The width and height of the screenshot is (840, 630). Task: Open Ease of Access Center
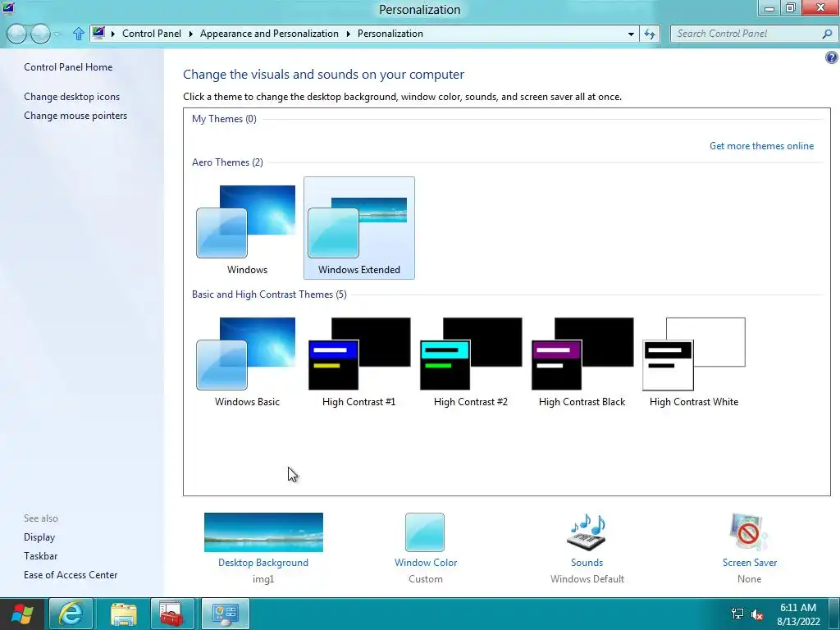point(71,575)
